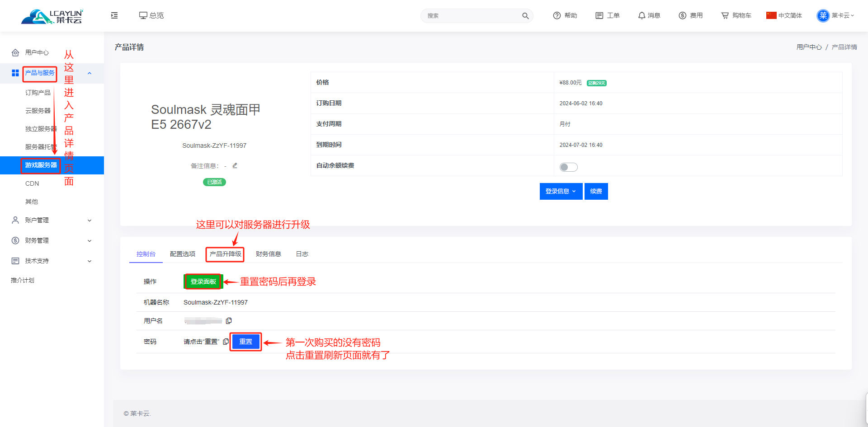Copy the 密码 value icon
The width and height of the screenshot is (868, 427).
click(226, 342)
